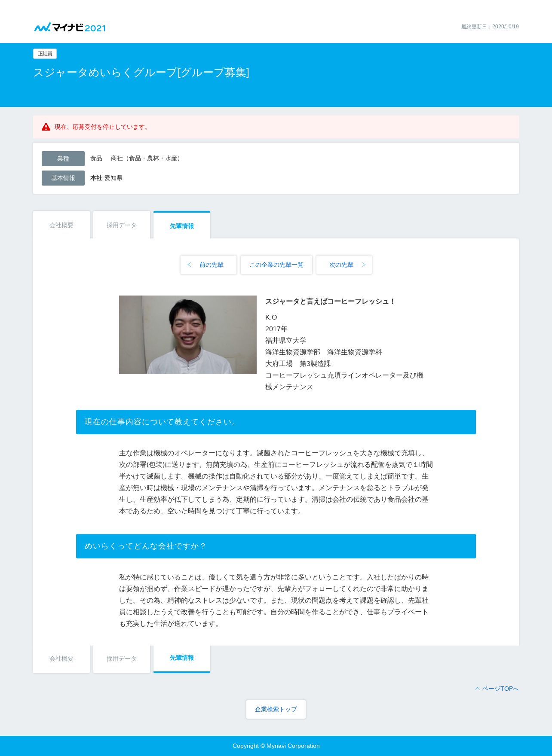The image size is (552, 756).
Task: Click the 最終更新日：2020/10/19 text
Action: [490, 27]
